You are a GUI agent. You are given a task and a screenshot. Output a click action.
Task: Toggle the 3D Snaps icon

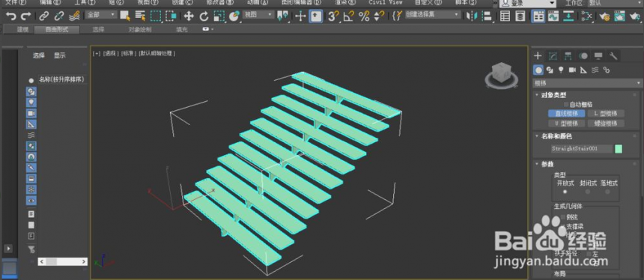tap(333, 16)
